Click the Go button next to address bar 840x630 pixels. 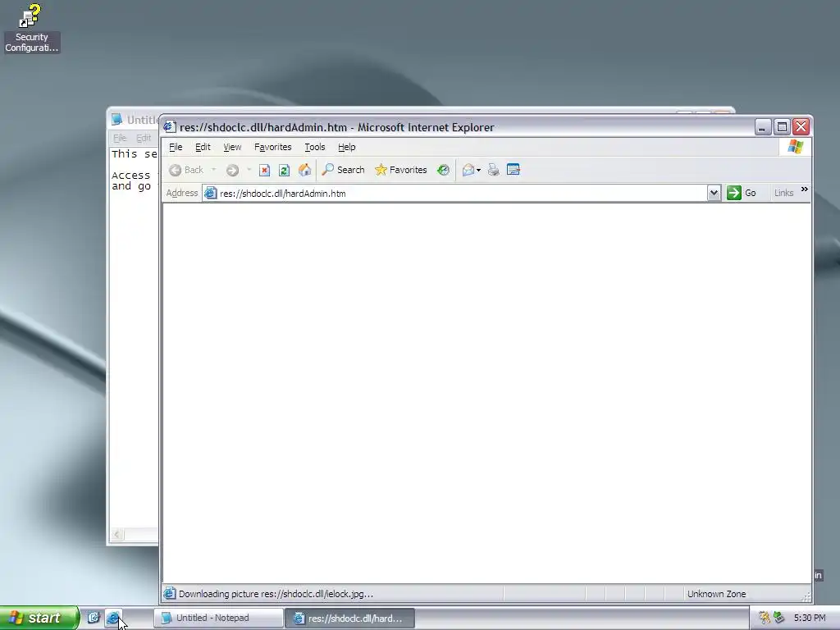click(742, 193)
